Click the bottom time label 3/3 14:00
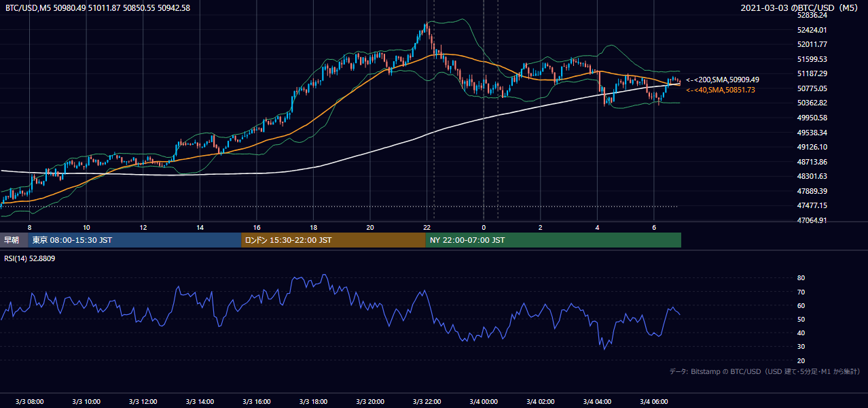This screenshot has height=408, width=868. pos(200,401)
